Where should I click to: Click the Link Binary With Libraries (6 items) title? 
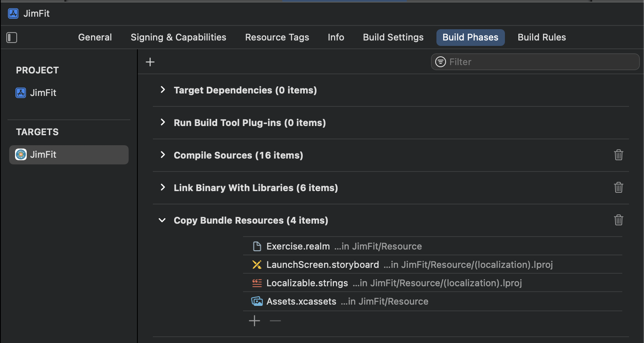point(256,188)
